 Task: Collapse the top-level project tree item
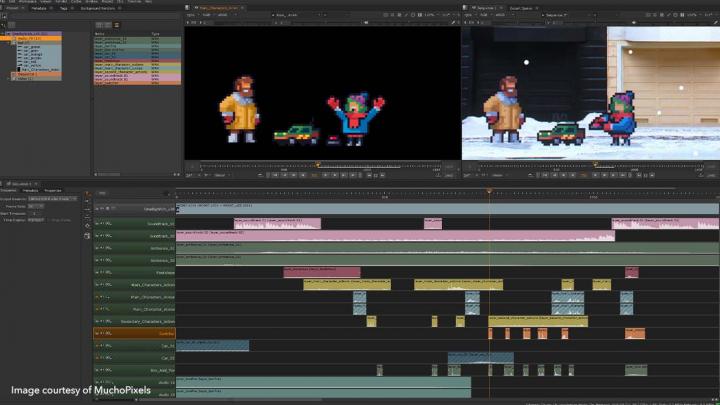[x=7, y=33]
